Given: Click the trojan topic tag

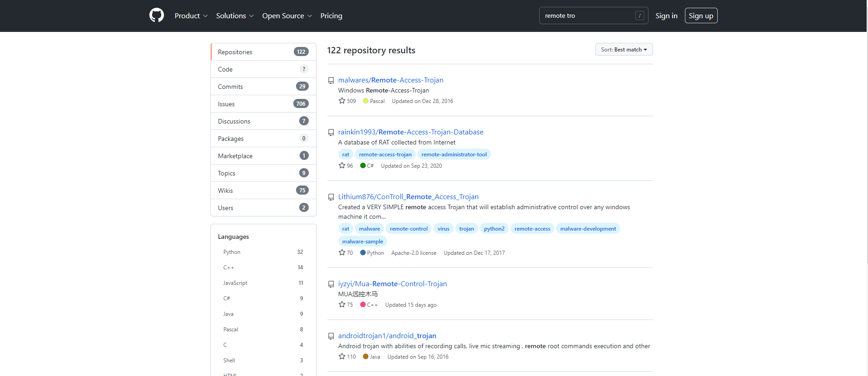Looking at the screenshot, I should click(x=466, y=229).
